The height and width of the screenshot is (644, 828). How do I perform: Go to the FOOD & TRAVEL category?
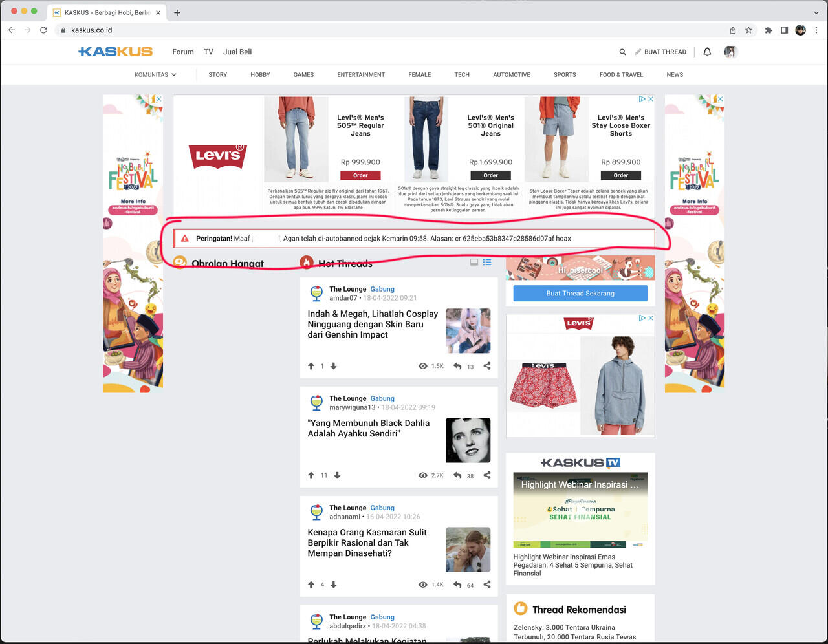[621, 75]
